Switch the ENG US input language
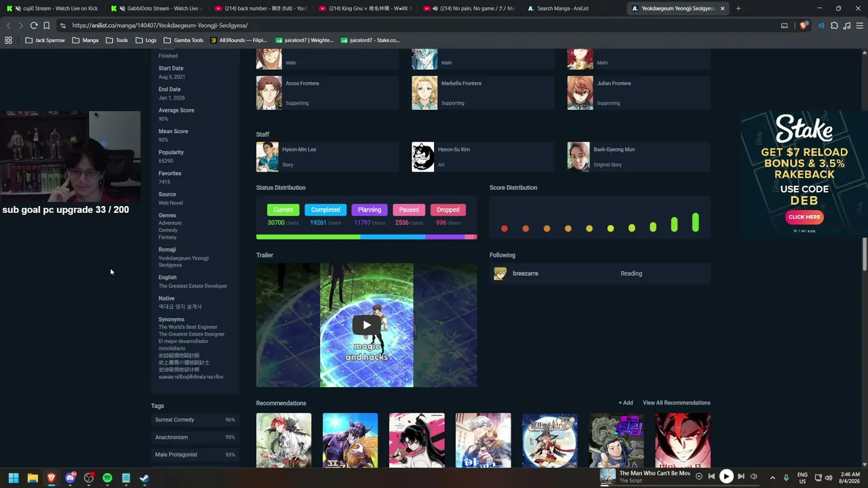868x488 pixels. [802, 478]
